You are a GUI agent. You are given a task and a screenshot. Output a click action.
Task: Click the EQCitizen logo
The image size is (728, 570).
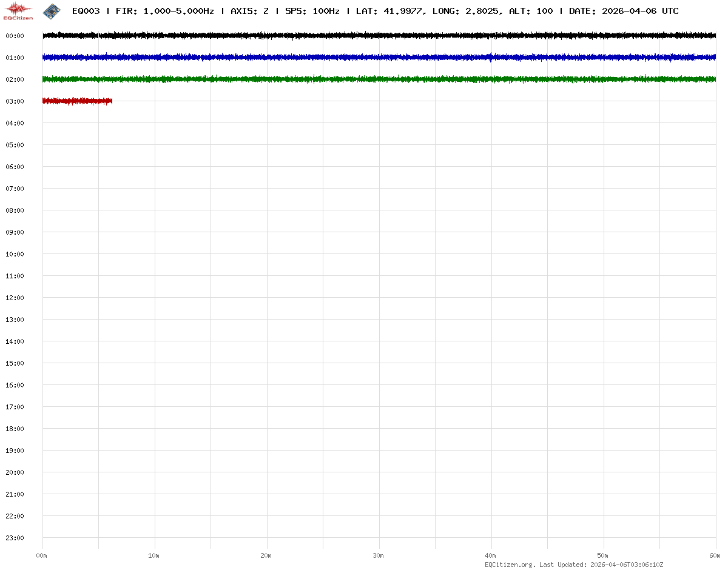click(x=18, y=11)
